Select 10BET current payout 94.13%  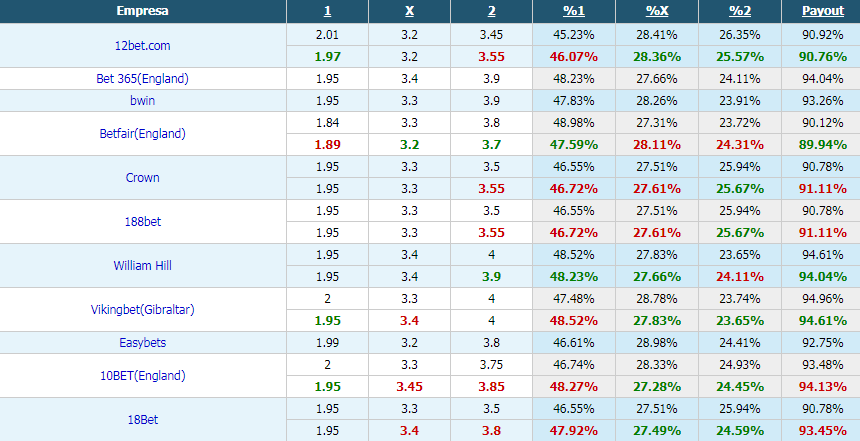pos(823,386)
